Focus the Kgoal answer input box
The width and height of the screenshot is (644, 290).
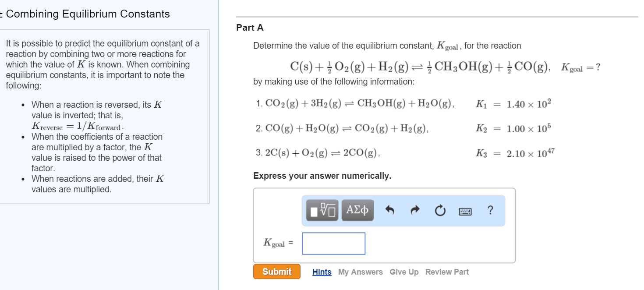pyautogui.click(x=334, y=244)
